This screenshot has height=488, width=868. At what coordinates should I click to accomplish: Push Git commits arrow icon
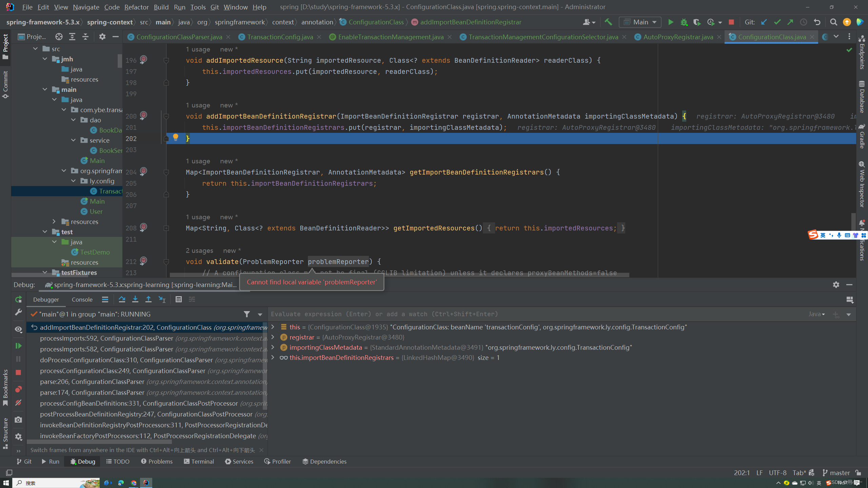[790, 22]
